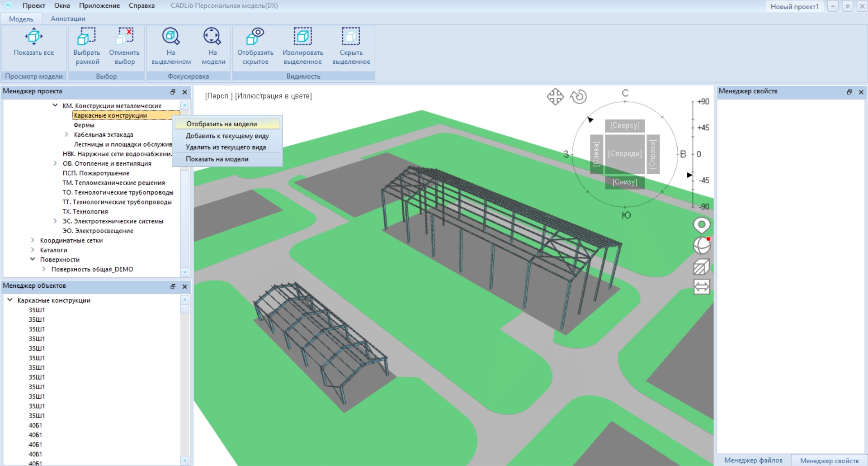Choose Отобразить на модели from context menu
Screen dimensions: 868x466
tap(222, 124)
